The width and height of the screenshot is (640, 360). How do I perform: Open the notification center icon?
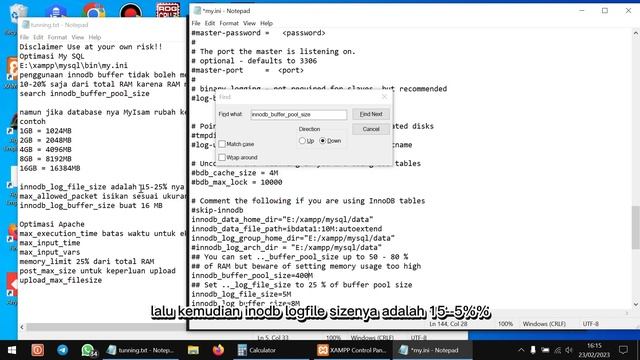623,350
